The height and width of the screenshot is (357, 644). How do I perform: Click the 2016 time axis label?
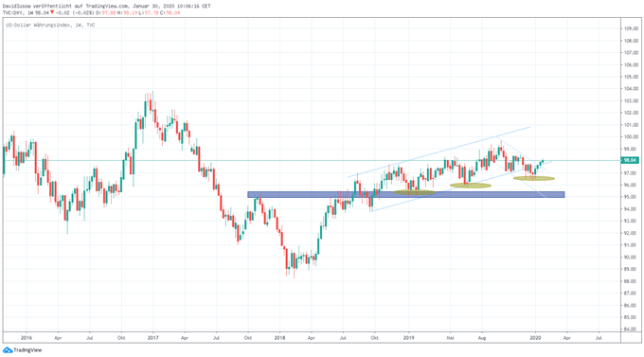[27, 338]
